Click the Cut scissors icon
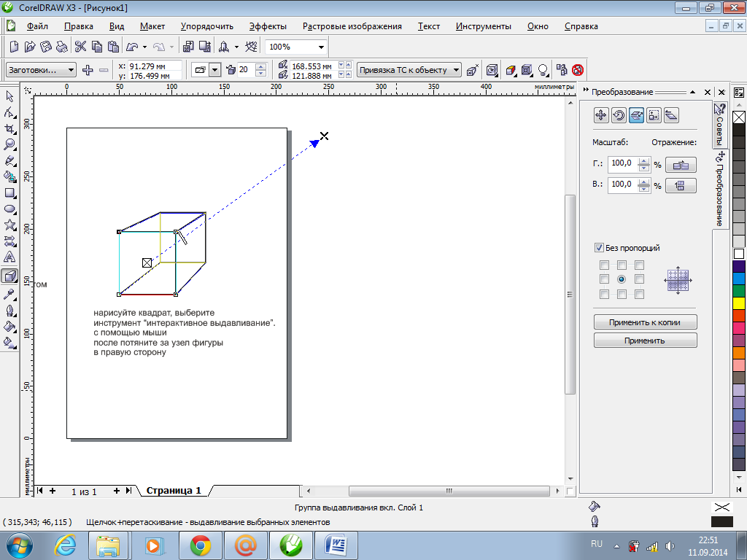Image resolution: width=747 pixels, height=560 pixels. 80,47
